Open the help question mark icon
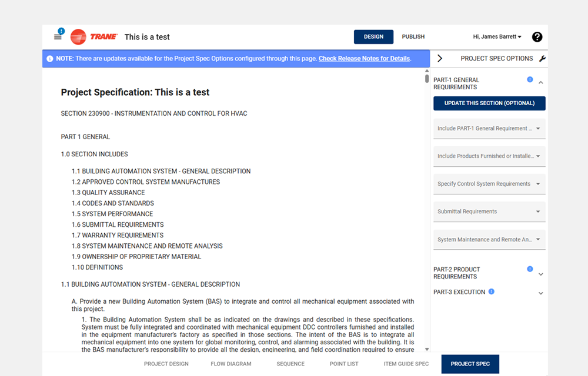588x376 pixels. (x=537, y=36)
